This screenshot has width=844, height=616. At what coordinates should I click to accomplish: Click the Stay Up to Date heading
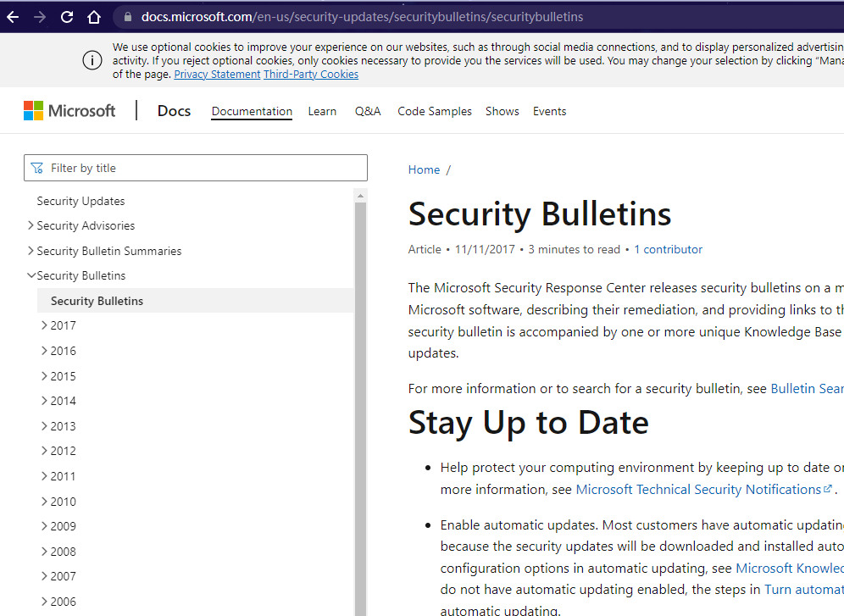tap(529, 423)
